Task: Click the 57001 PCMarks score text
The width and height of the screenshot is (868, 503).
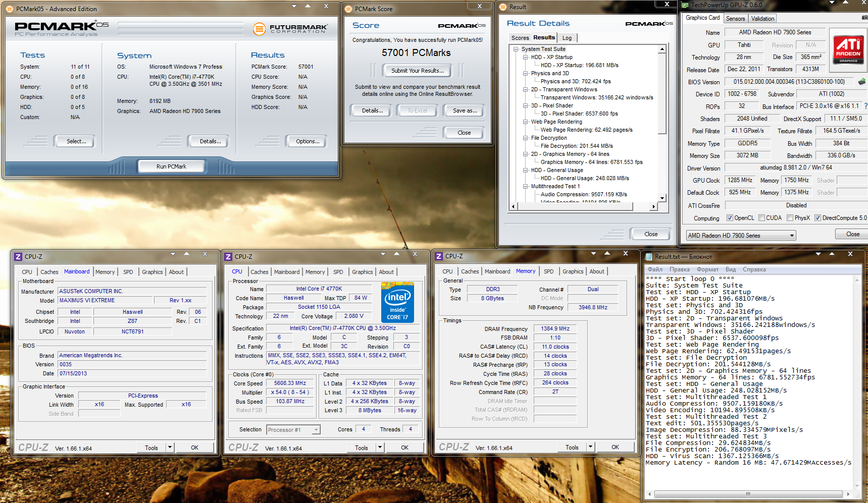Action: point(416,53)
